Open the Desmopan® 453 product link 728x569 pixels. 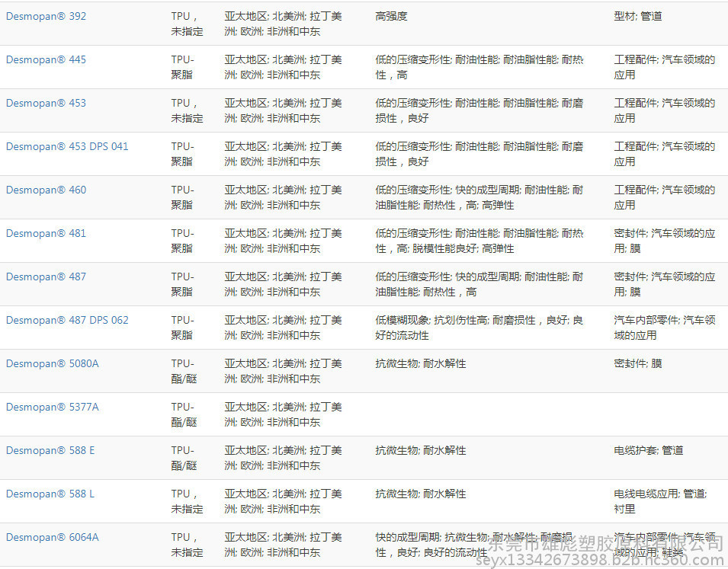[x=46, y=103]
